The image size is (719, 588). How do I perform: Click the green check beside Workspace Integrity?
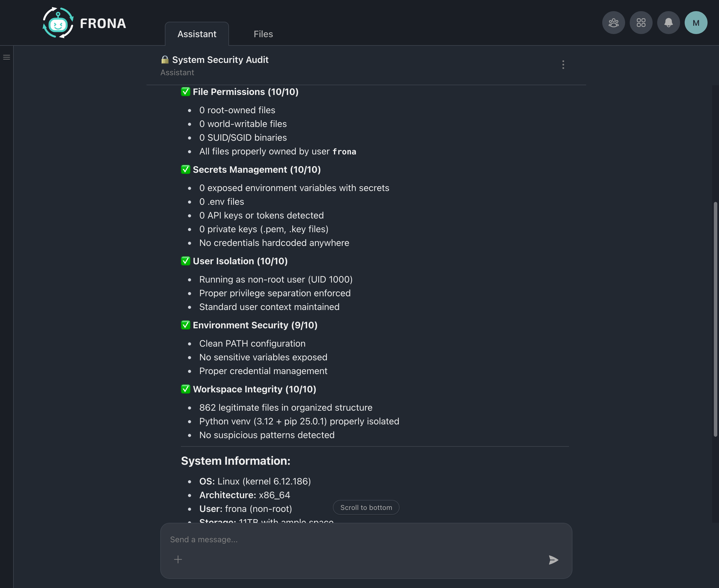click(185, 389)
